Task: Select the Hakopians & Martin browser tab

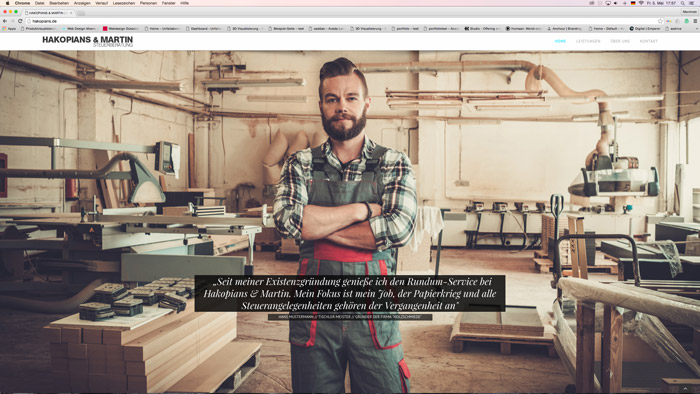Action: [49, 12]
